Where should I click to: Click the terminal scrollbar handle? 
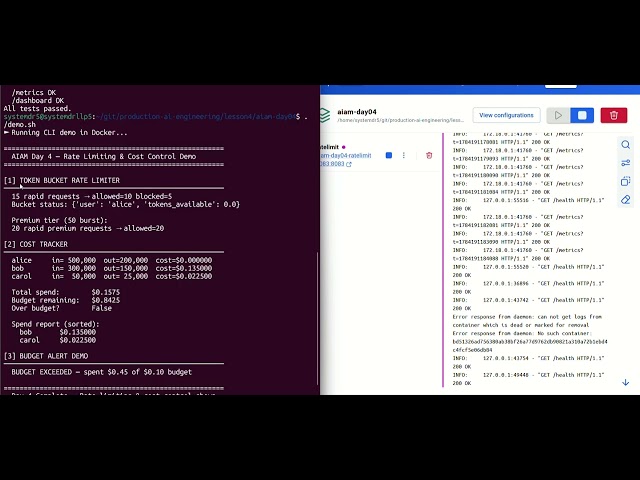[x=318, y=318]
